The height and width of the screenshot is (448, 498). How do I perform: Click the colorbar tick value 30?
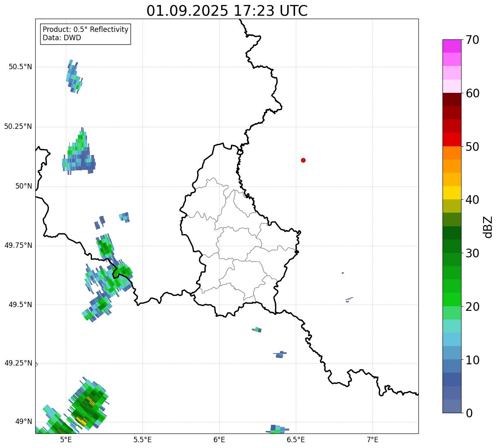[x=473, y=253]
